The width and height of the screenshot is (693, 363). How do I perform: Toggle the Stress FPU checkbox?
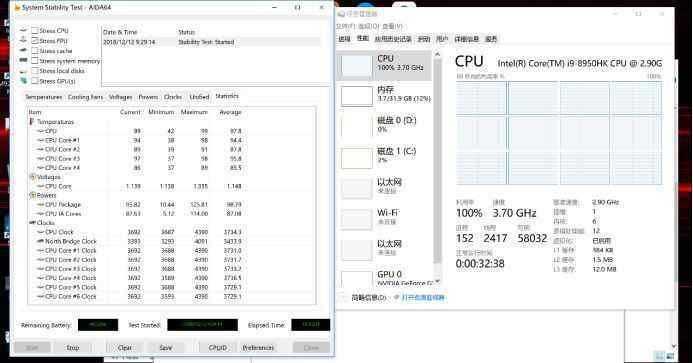[x=34, y=41]
